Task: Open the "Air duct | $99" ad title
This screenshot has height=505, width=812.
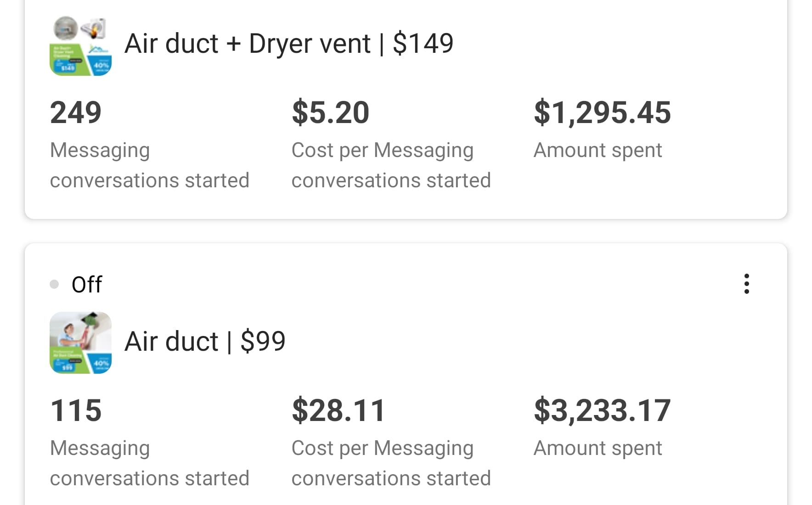Action: tap(205, 342)
